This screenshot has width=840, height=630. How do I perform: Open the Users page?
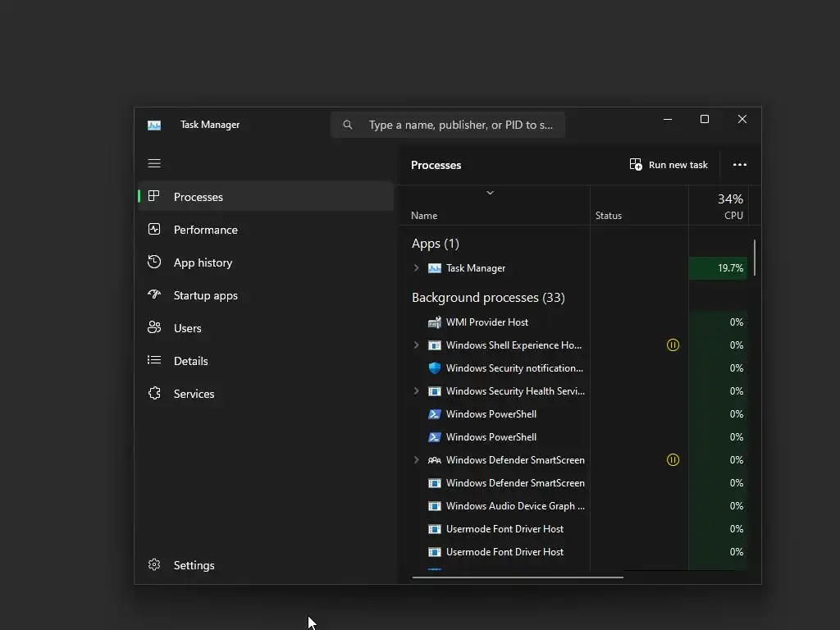pyautogui.click(x=267, y=328)
